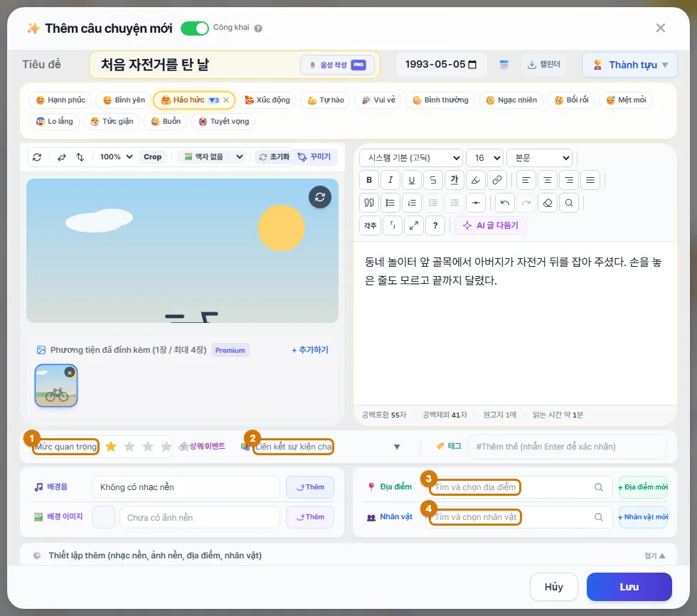
Task: Clear formatting with eraser icon
Action: pyautogui.click(x=548, y=203)
